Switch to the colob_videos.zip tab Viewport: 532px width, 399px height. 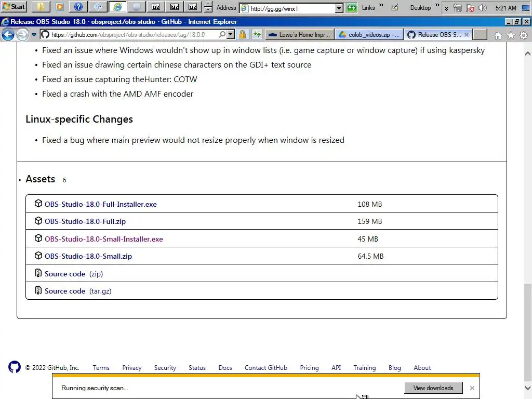click(x=369, y=35)
